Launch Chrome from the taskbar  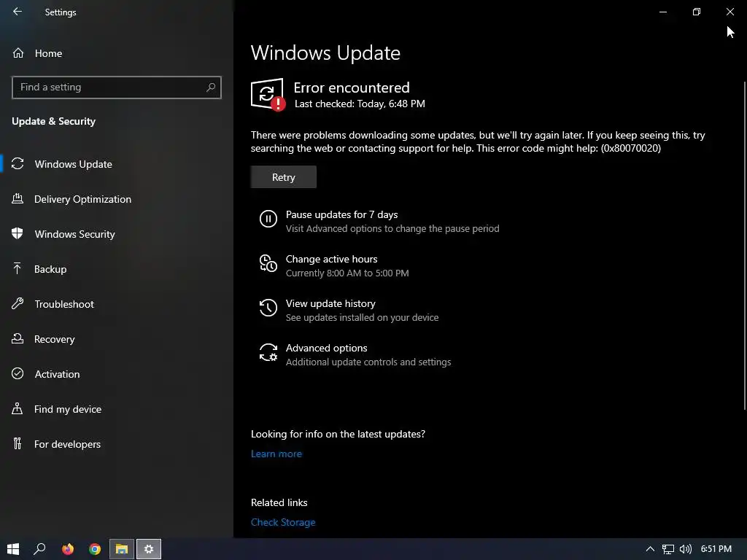pyautogui.click(x=95, y=549)
